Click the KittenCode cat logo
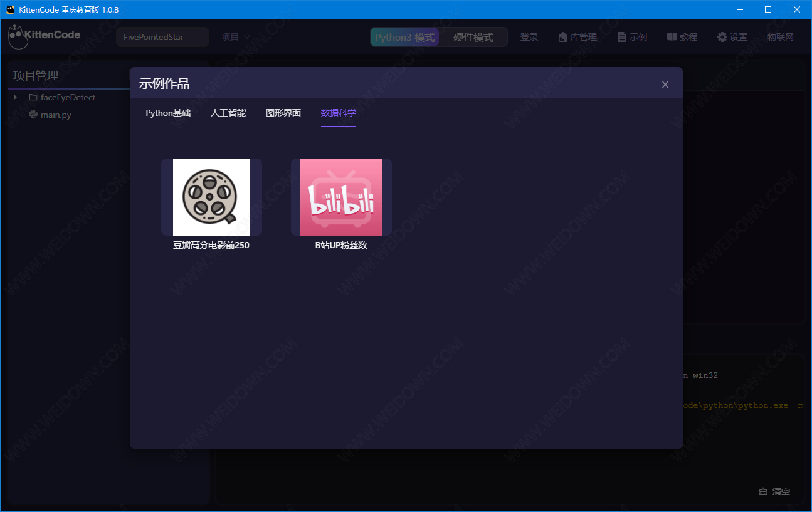Image resolution: width=812 pixels, height=512 pixels. [19, 37]
